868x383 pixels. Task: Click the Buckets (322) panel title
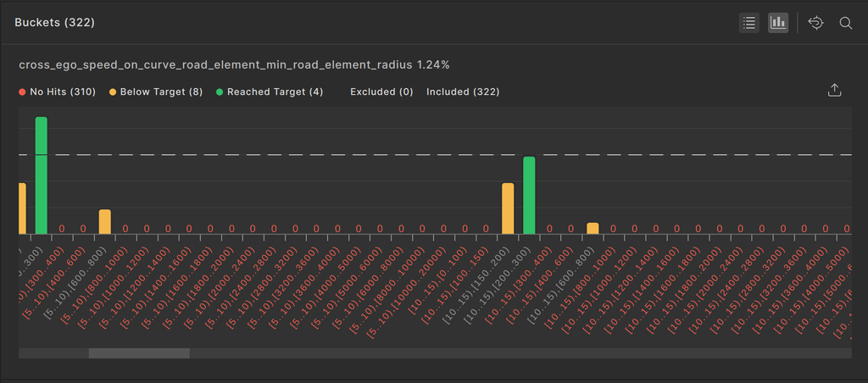tap(54, 23)
